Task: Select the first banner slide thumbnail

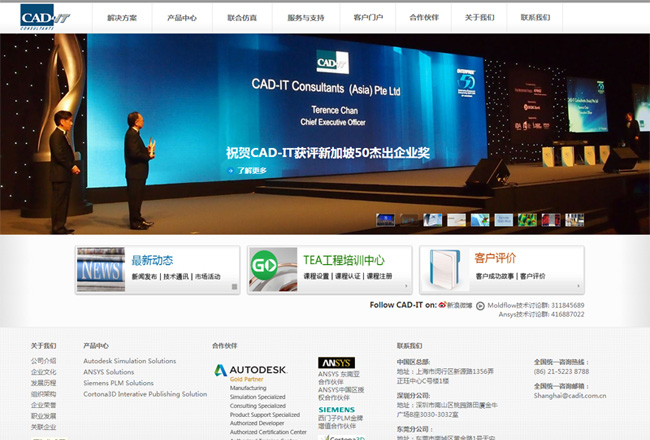Action: 385,220
